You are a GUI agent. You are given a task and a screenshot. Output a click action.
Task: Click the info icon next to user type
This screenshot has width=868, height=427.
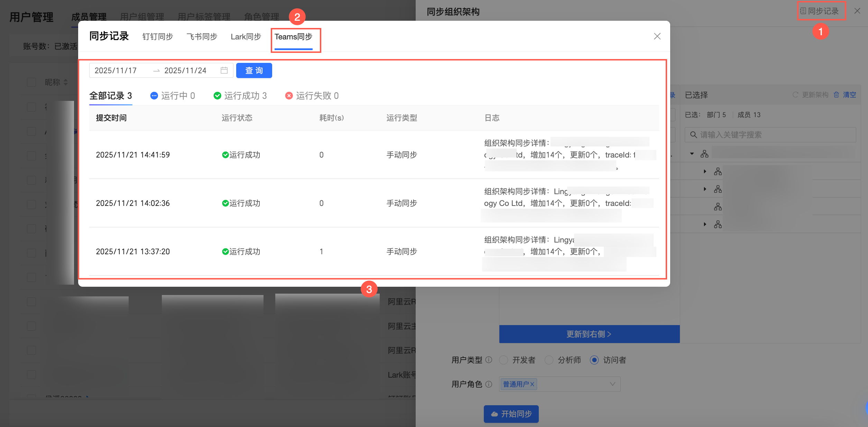[489, 360]
